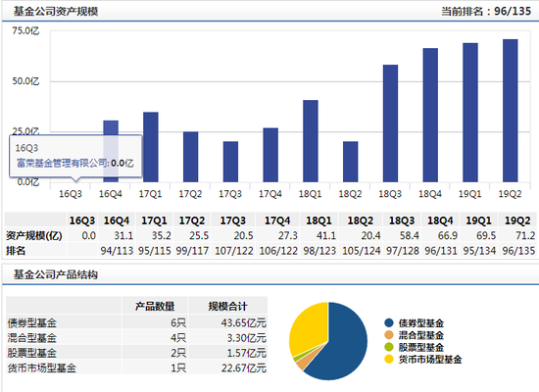Click the 16Q3 column header in the table
Viewport: 539px width, 392px height.
[x=82, y=220]
